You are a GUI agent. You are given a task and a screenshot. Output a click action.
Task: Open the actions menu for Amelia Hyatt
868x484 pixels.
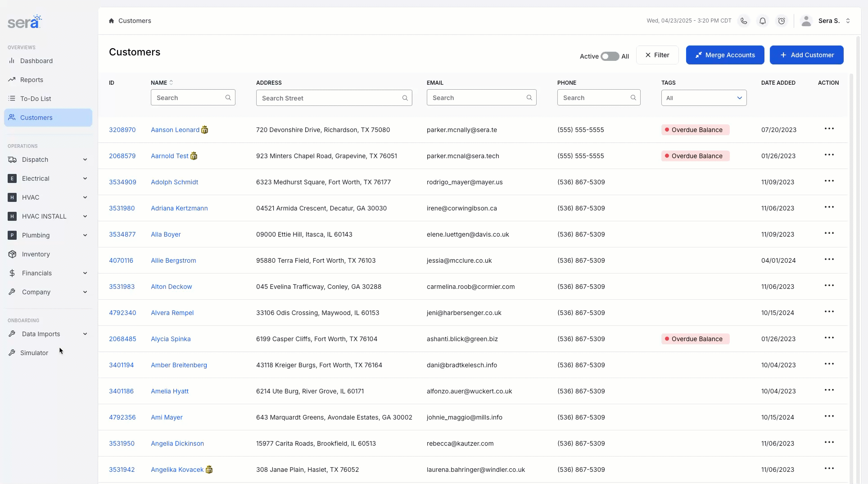tap(829, 390)
